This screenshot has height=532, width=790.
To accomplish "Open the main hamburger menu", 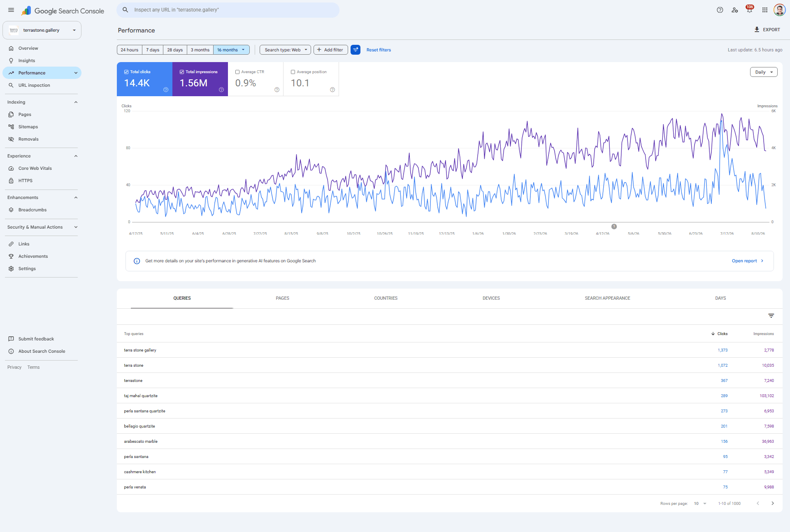I will point(11,10).
